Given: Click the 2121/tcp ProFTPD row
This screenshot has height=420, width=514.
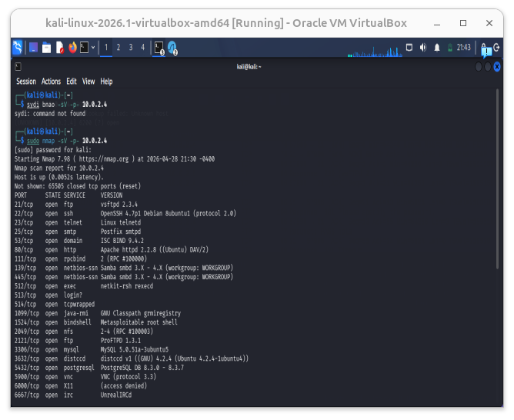Looking at the screenshot, I should tap(78, 341).
